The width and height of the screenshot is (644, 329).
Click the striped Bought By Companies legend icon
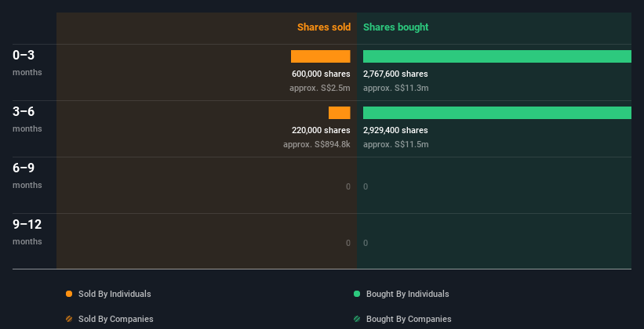pos(357,319)
